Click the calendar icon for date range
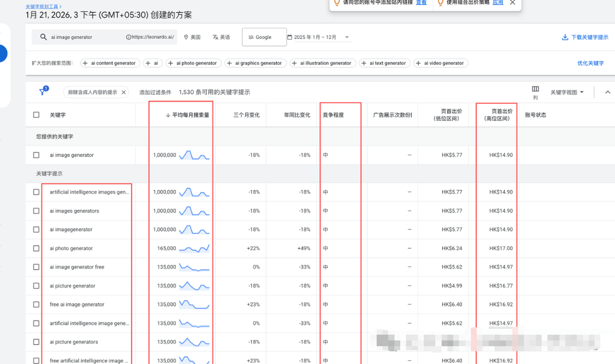The height and width of the screenshot is (364, 615). (290, 37)
